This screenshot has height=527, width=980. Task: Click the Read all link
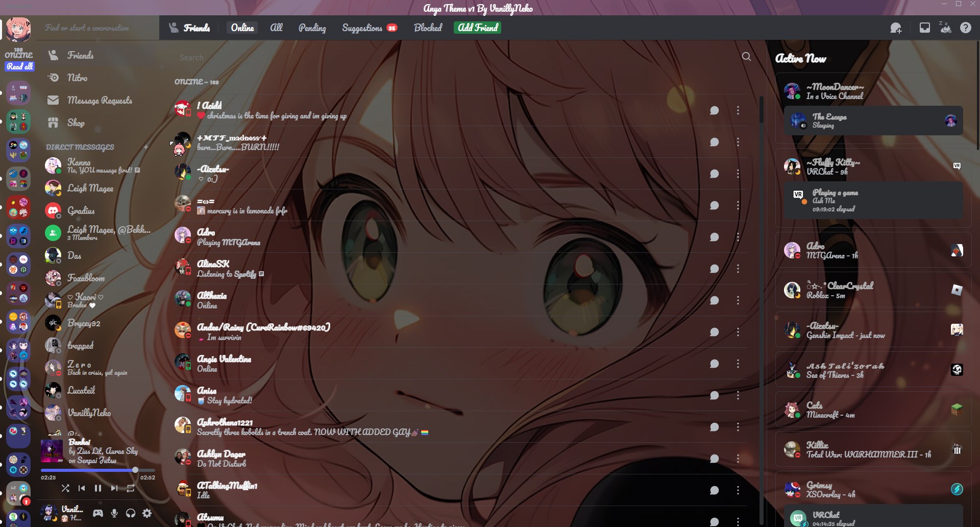[19, 66]
